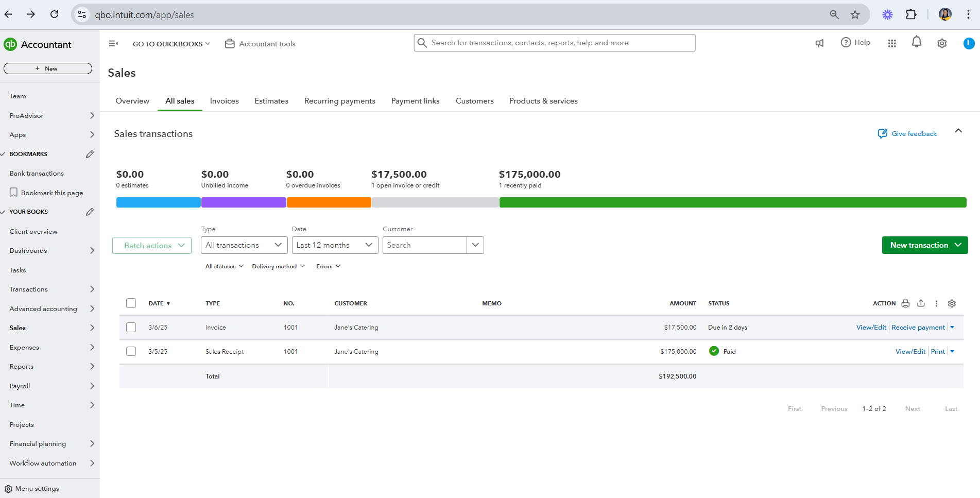Open the Errors filter dropdown
This screenshot has height=498, width=980.
[329, 266]
